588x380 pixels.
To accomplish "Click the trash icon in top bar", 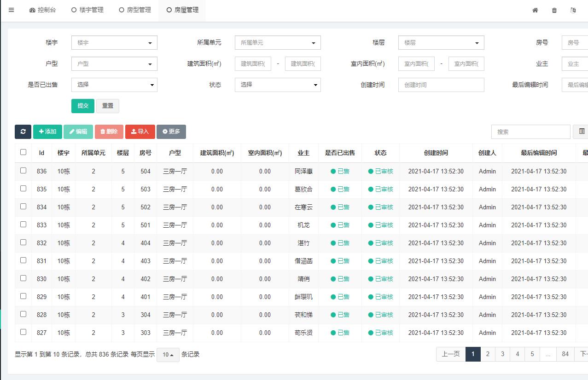I will click(554, 10).
